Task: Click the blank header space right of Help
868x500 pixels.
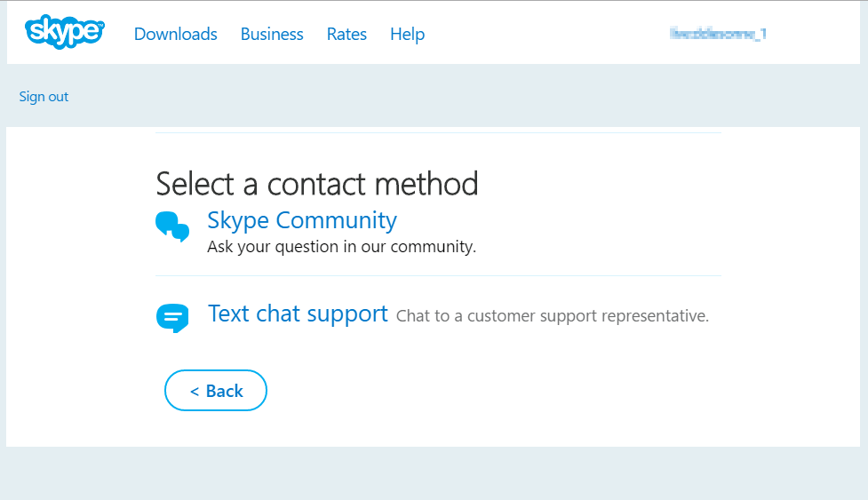Action: (545, 33)
